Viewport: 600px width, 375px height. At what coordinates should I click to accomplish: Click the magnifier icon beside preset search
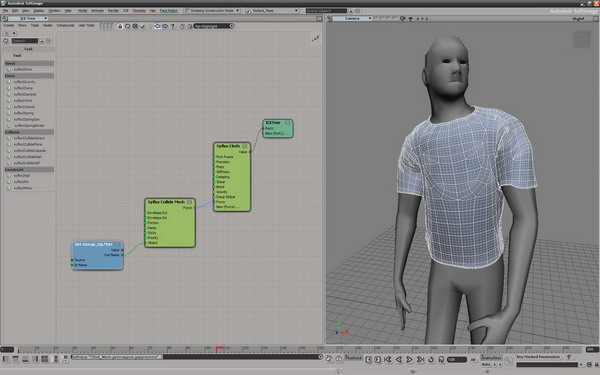pos(41,41)
